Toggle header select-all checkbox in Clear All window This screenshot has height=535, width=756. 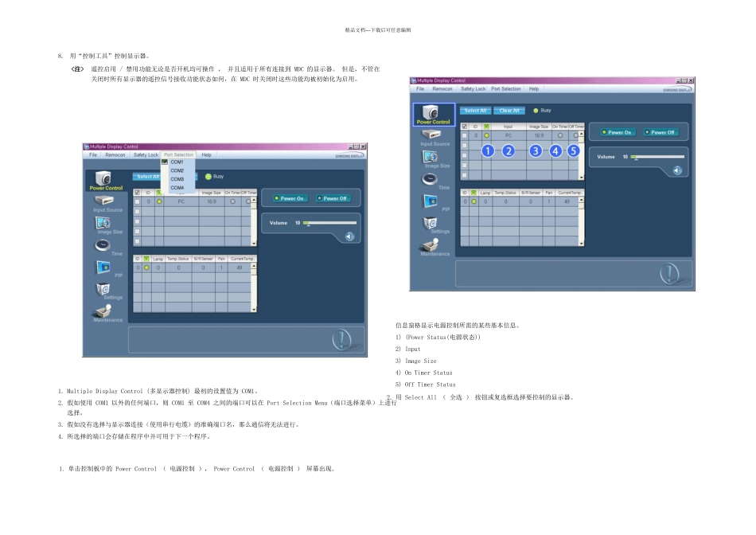click(464, 127)
